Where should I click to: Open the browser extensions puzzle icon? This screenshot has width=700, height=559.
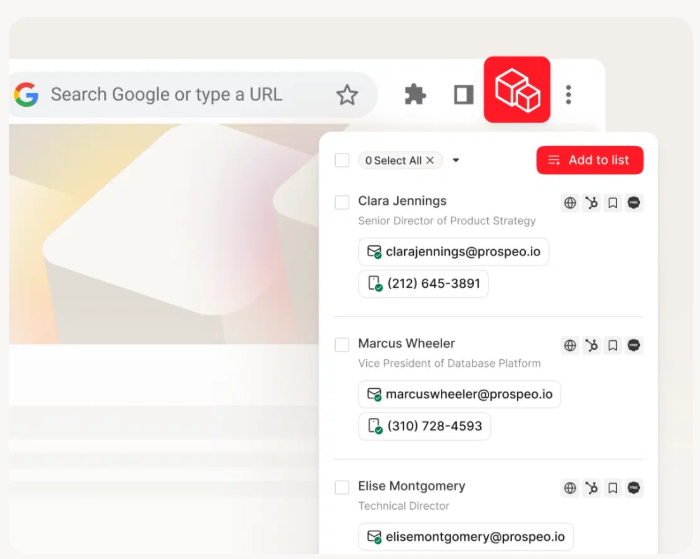click(x=415, y=95)
